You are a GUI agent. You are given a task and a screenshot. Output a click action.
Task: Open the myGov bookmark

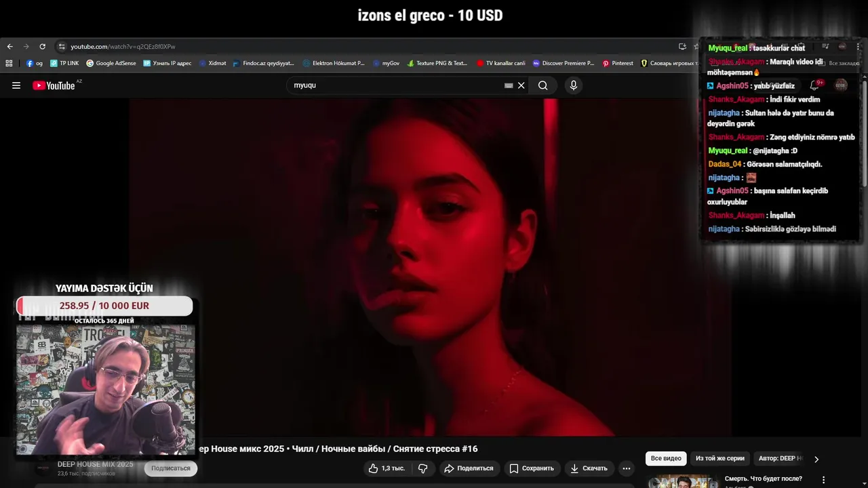387,63
